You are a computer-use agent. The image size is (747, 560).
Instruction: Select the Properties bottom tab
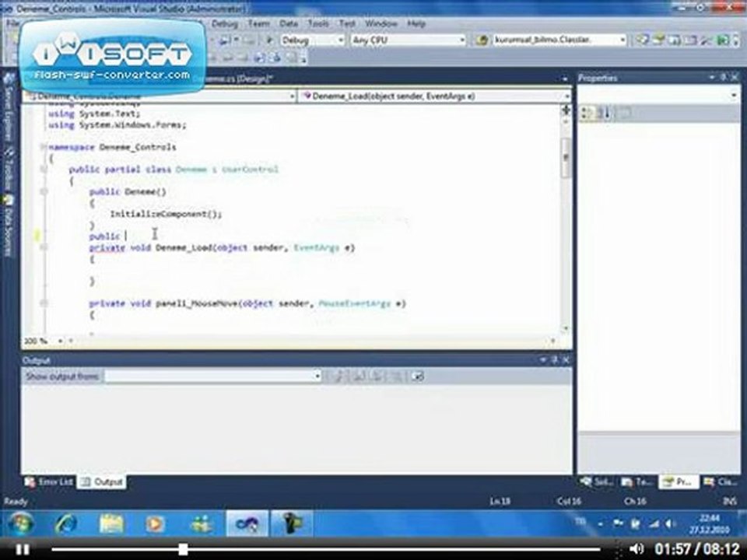[x=679, y=482]
